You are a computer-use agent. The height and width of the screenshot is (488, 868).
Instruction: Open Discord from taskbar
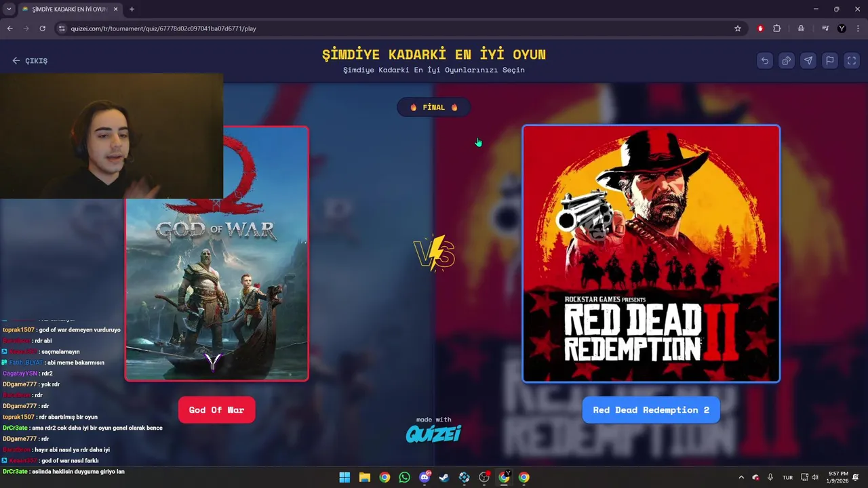point(425,477)
